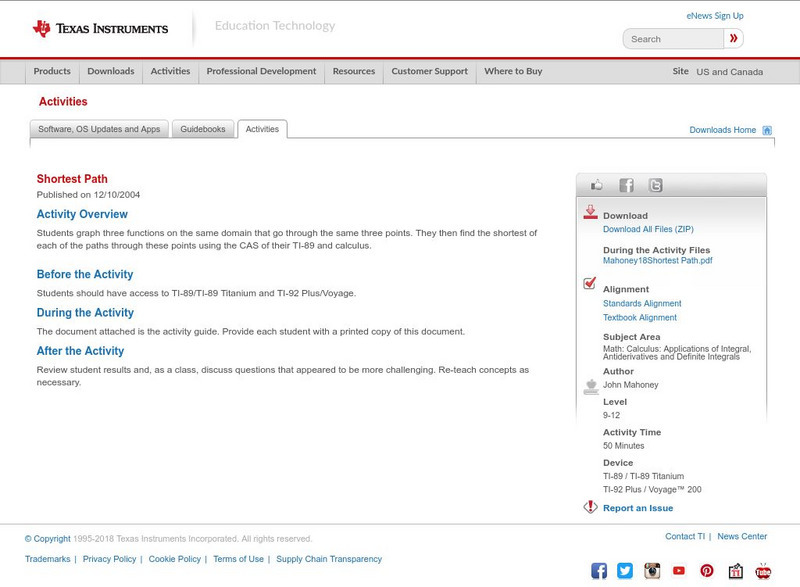
Task: Change site region US and Canada
Action: coord(730,72)
